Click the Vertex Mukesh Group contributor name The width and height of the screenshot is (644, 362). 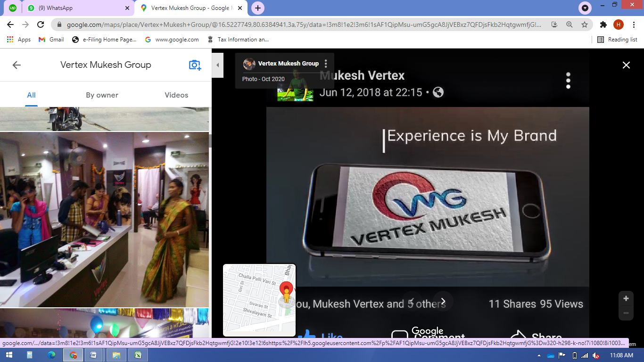click(x=289, y=64)
